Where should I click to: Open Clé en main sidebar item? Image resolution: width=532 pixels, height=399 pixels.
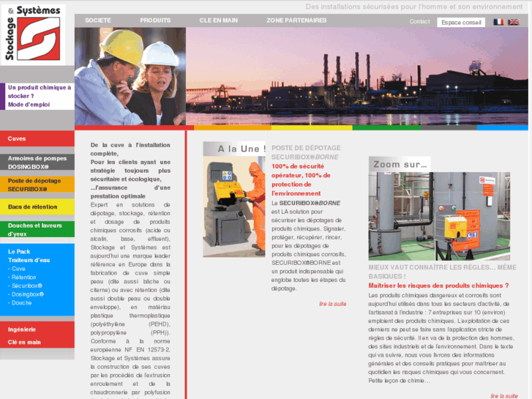tap(24, 342)
